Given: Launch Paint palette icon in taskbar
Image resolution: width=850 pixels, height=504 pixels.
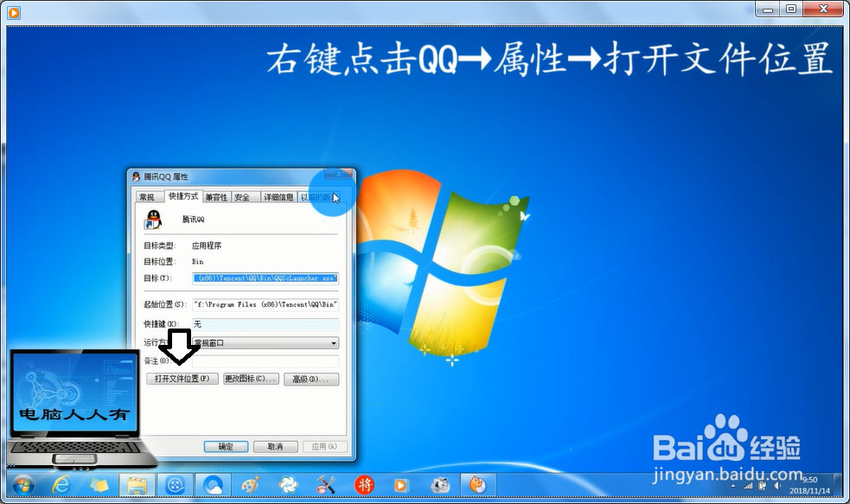Looking at the screenshot, I should pos(251,485).
